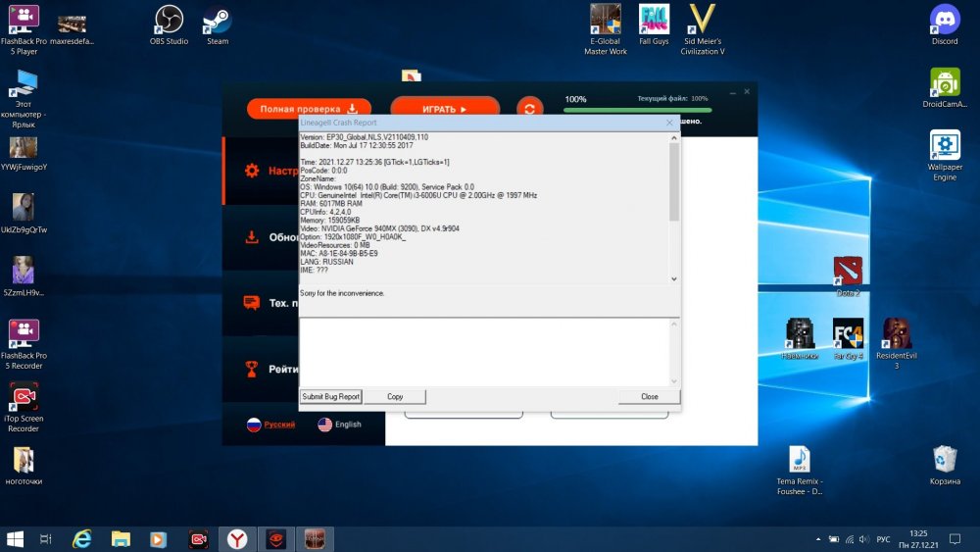Click the empty bug comment text box
980x552 pixels.
click(485, 351)
